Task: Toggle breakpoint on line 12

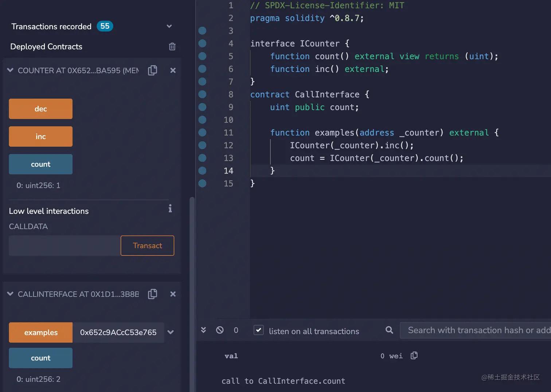Action: point(202,145)
